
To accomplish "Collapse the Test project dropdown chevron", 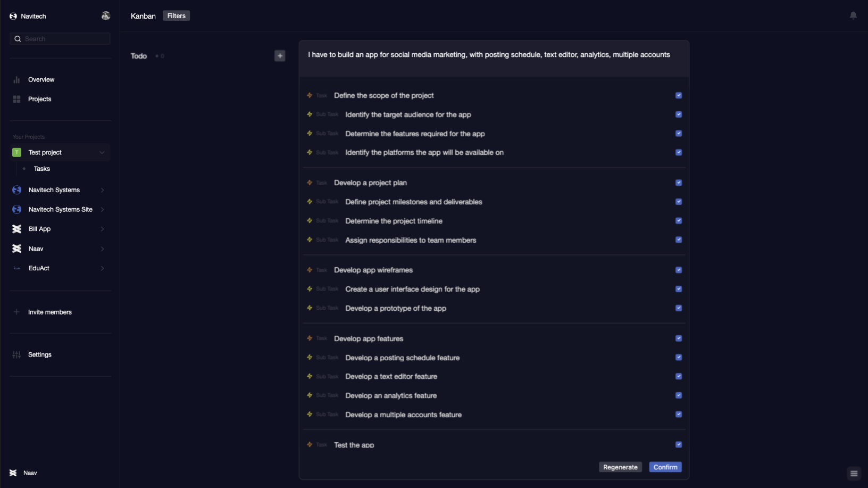I will coord(102,153).
